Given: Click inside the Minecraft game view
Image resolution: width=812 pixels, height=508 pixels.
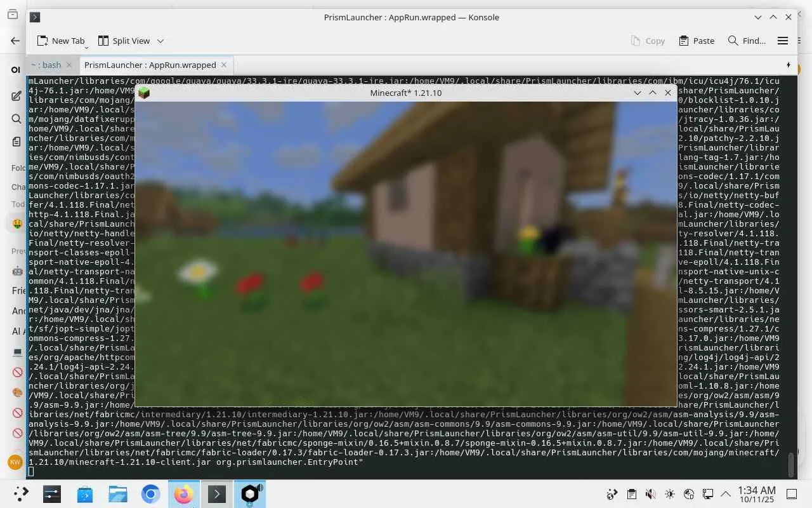Looking at the screenshot, I should click(406, 253).
